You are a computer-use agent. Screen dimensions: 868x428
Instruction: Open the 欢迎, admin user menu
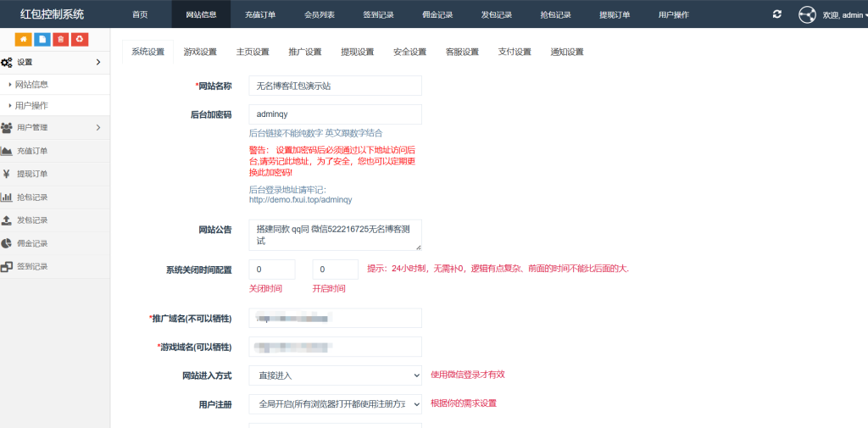[843, 15]
